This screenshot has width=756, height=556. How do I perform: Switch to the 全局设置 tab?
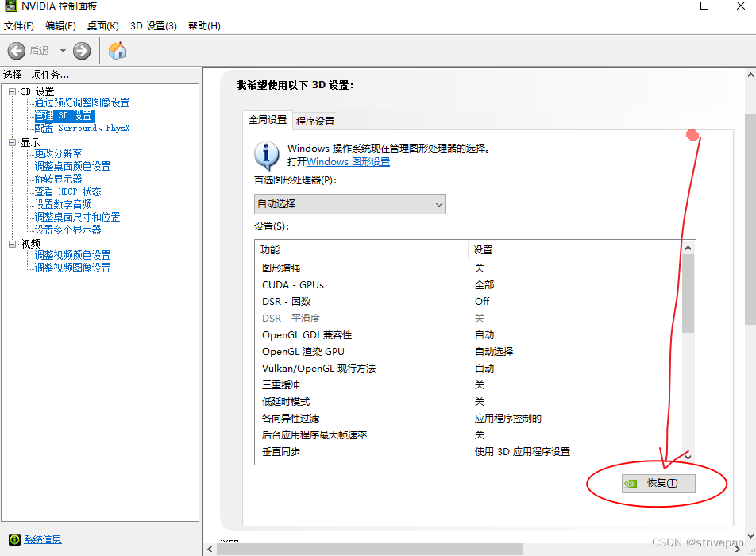[268, 120]
